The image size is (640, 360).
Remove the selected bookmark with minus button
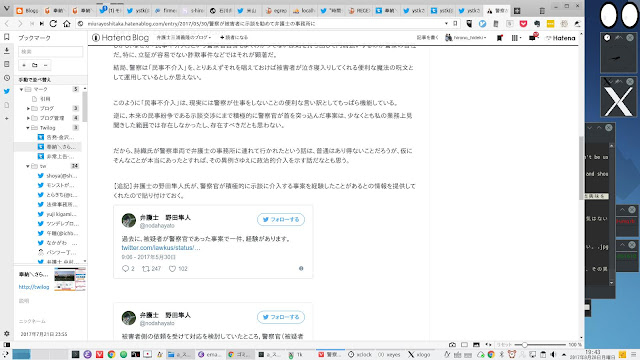[x=45, y=65]
